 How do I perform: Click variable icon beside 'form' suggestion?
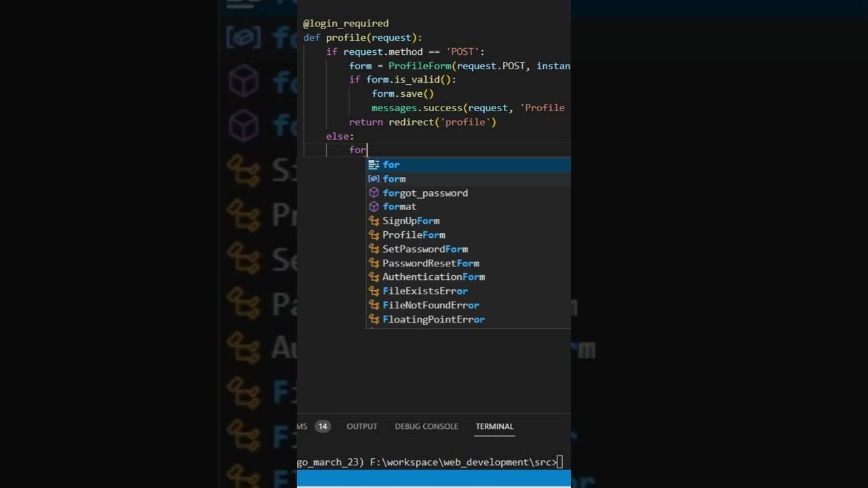[x=374, y=179]
